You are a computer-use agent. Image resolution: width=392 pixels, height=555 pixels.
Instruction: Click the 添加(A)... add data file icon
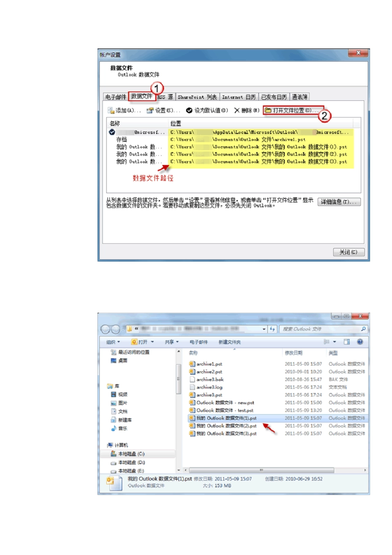click(111, 110)
